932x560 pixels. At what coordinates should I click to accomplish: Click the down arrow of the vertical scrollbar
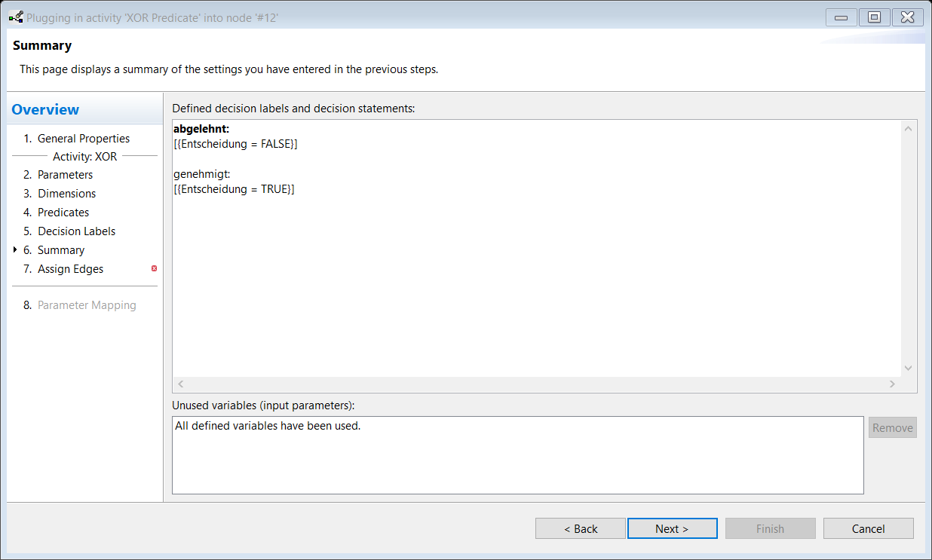click(908, 368)
